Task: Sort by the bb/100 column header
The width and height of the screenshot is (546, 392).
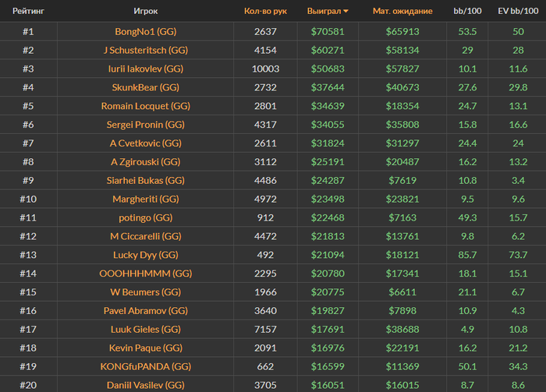Action: click(x=468, y=12)
